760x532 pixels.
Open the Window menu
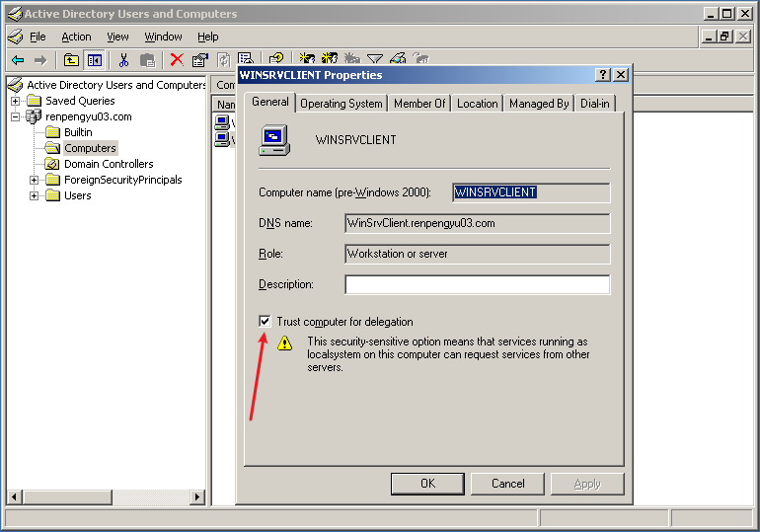pos(163,37)
